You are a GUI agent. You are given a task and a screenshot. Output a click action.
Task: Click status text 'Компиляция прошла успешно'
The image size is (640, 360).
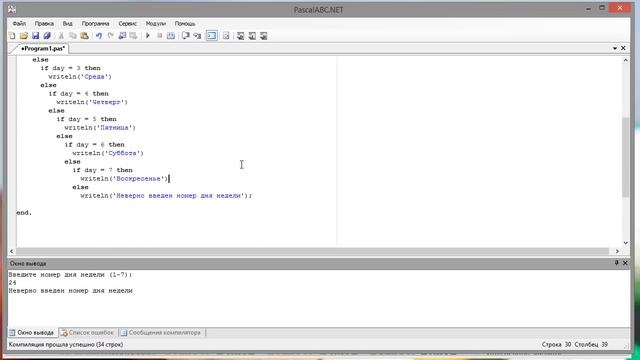[52, 344]
